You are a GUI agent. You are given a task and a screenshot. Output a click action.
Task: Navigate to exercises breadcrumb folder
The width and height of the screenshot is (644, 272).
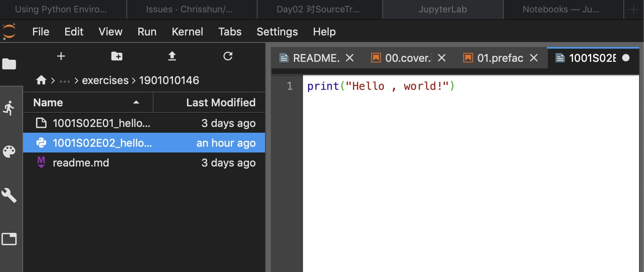coord(105,80)
